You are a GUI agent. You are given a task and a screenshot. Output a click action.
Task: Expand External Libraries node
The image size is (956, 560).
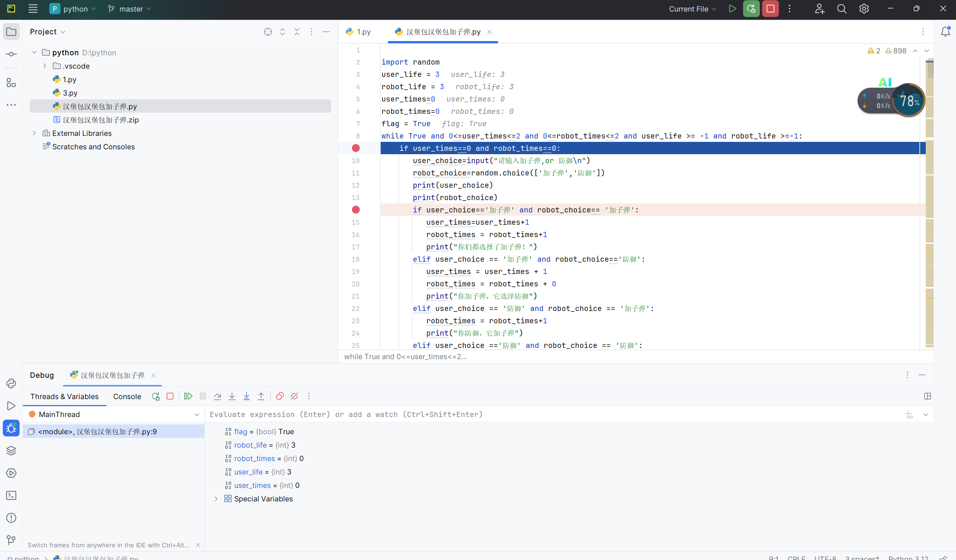[x=34, y=133]
